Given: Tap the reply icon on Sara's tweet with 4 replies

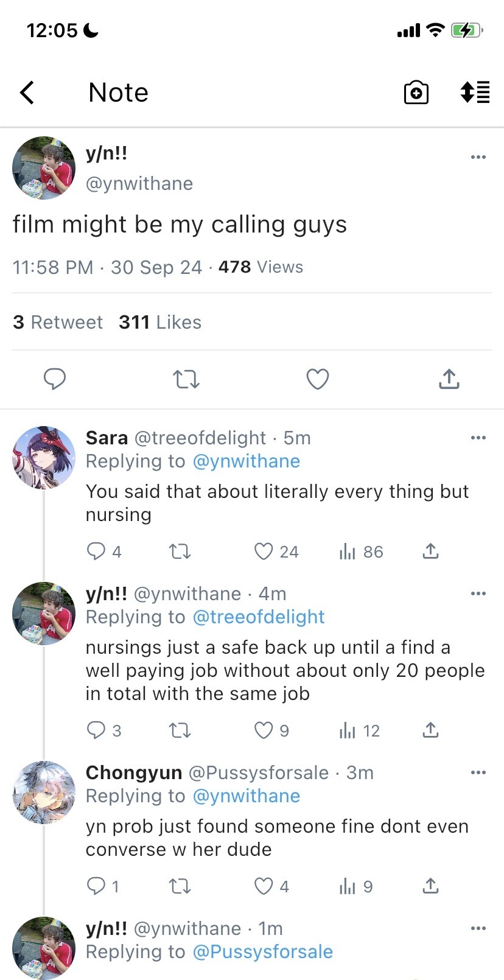Looking at the screenshot, I should [x=96, y=551].
